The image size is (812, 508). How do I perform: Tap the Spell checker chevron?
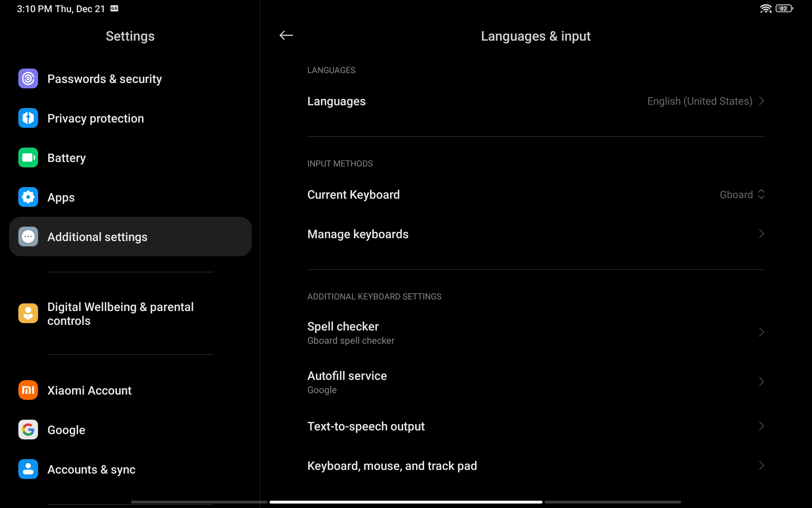(x=761, y=332)
